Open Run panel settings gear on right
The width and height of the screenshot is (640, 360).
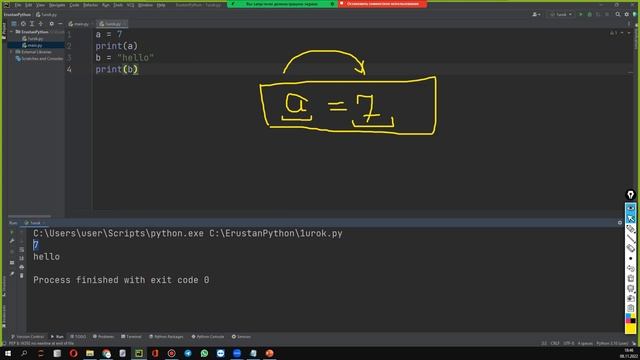click(620, 223)
